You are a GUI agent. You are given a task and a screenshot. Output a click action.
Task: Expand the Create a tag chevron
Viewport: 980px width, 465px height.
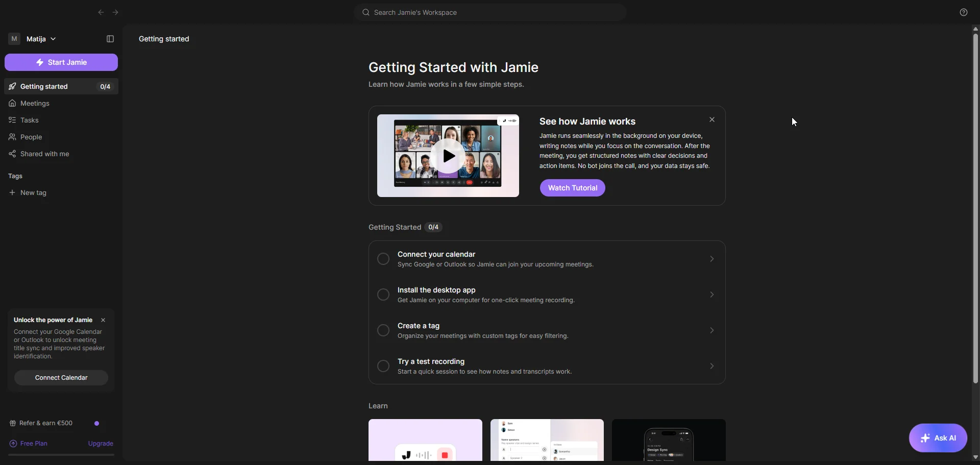(x=712, y=331)
